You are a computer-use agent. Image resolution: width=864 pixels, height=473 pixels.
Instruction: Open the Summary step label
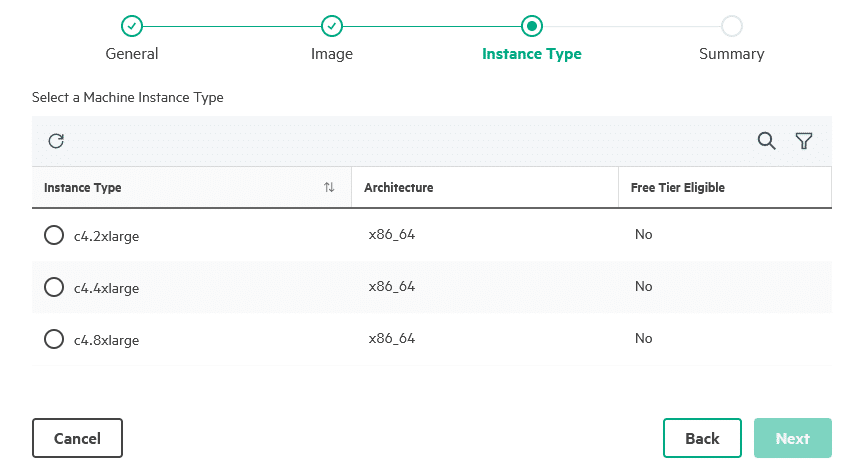[732, 54]
